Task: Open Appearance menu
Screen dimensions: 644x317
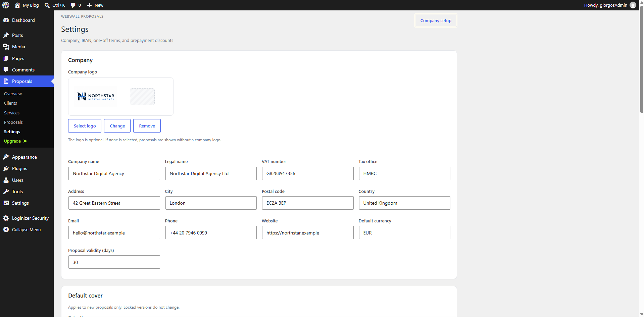Action: coord(27,157)
